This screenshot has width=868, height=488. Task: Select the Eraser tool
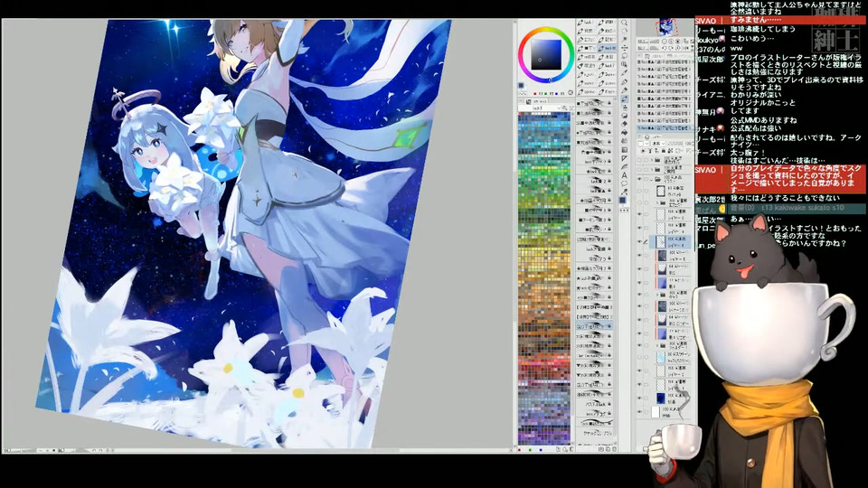coord(625,124)
